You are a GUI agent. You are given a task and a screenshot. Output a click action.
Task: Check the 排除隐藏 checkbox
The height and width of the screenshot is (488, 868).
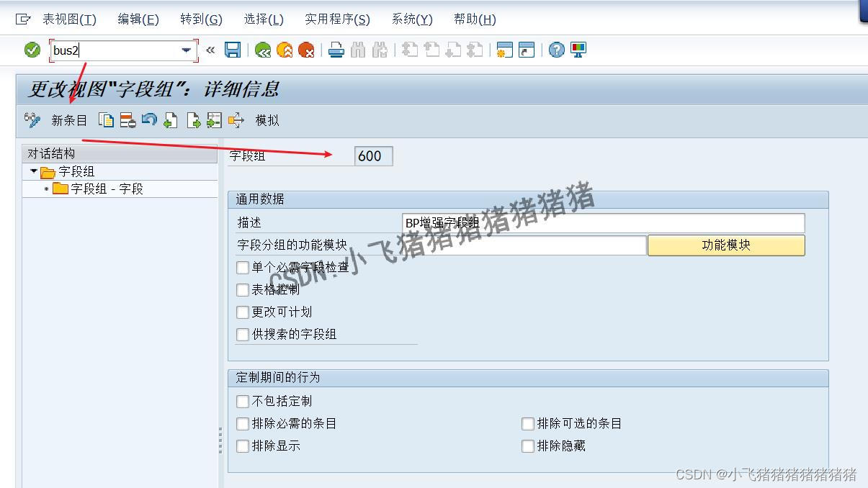point(528,446)
